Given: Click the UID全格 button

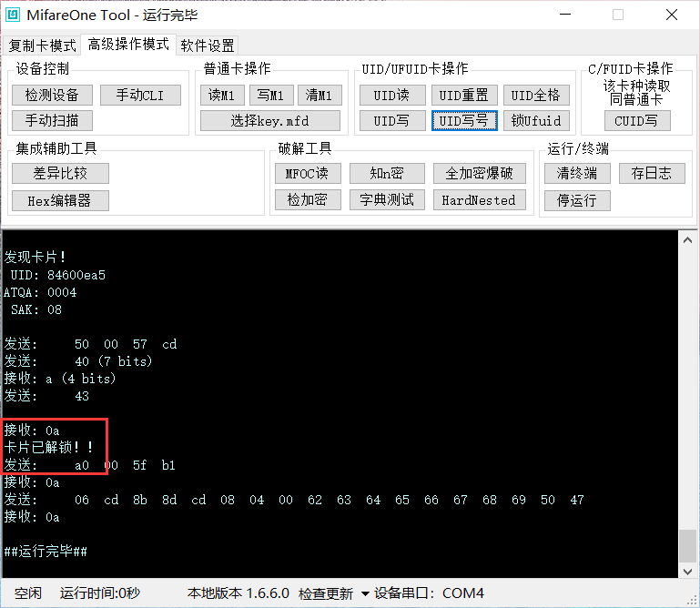Looking at the screenshot, I should 536,95.
